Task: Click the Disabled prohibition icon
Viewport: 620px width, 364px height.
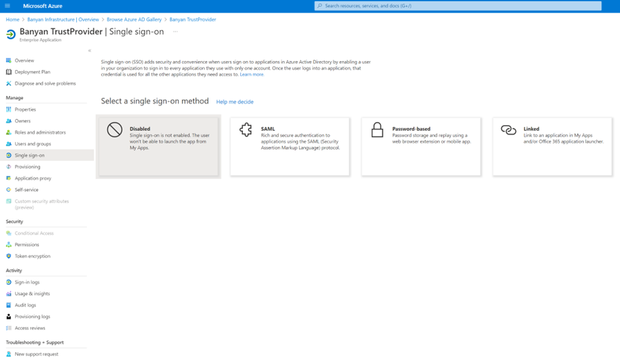Action: click(114, 130)
